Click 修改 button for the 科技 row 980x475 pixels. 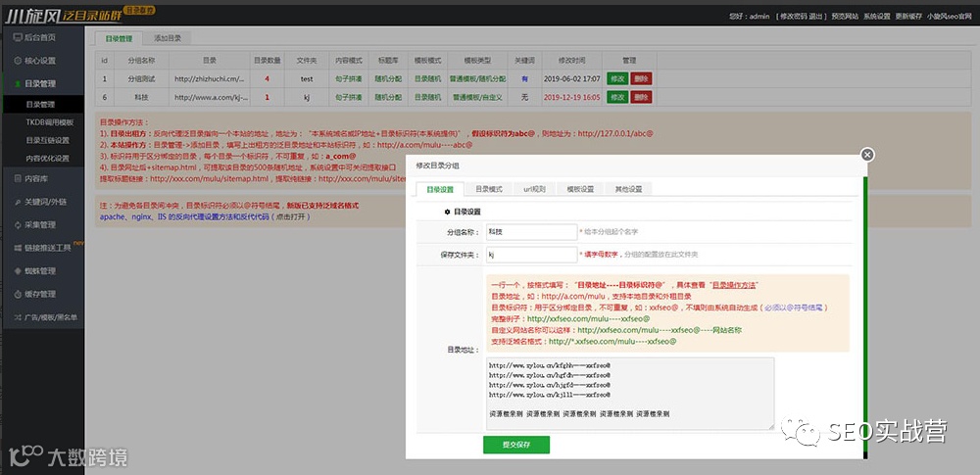[x=617, y=97]
